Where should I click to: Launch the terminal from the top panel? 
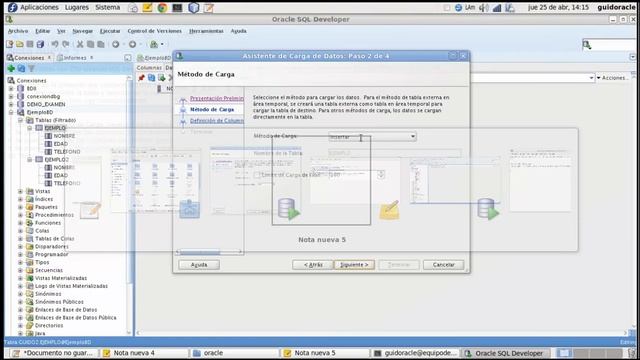[x=177, y=8]
